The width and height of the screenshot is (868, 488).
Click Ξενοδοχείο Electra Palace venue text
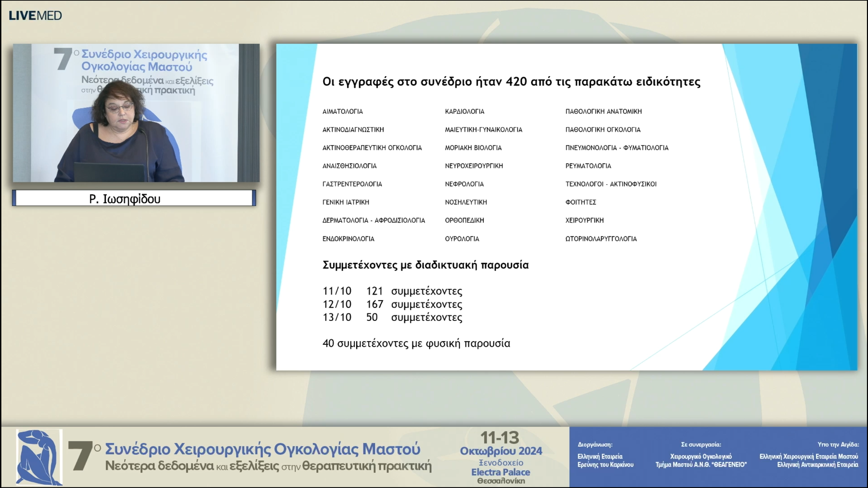click(x=501, y=468)
